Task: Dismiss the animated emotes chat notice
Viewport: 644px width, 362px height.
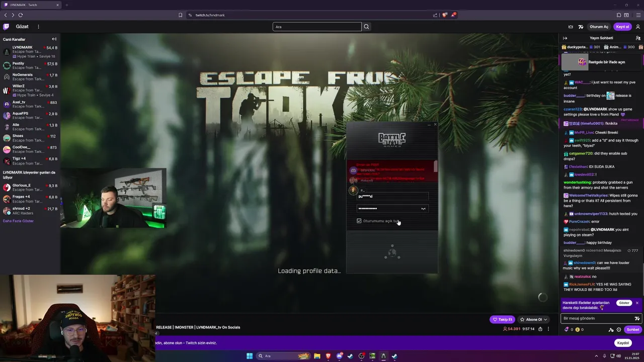Action: [637, 303]
